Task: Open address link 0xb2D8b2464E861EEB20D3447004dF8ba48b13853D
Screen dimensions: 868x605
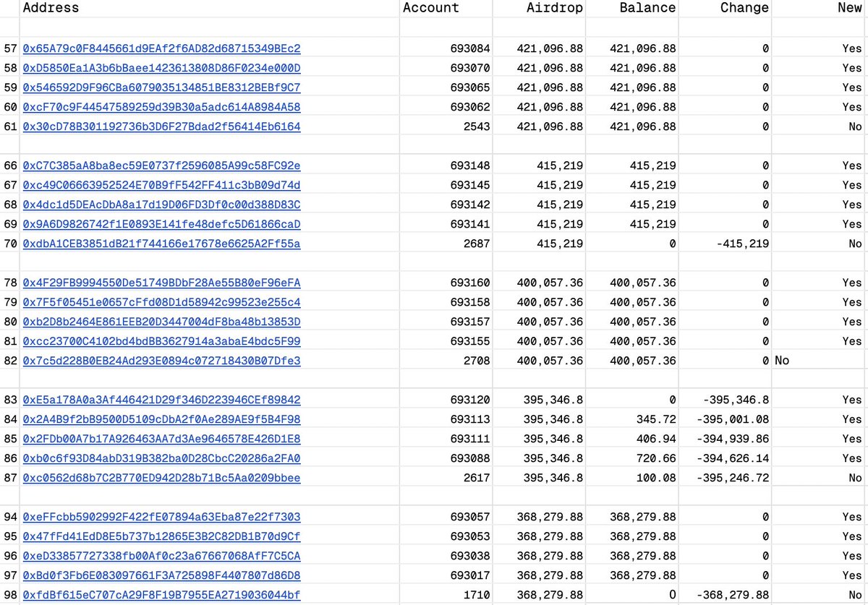Action: tap(161, 322)
